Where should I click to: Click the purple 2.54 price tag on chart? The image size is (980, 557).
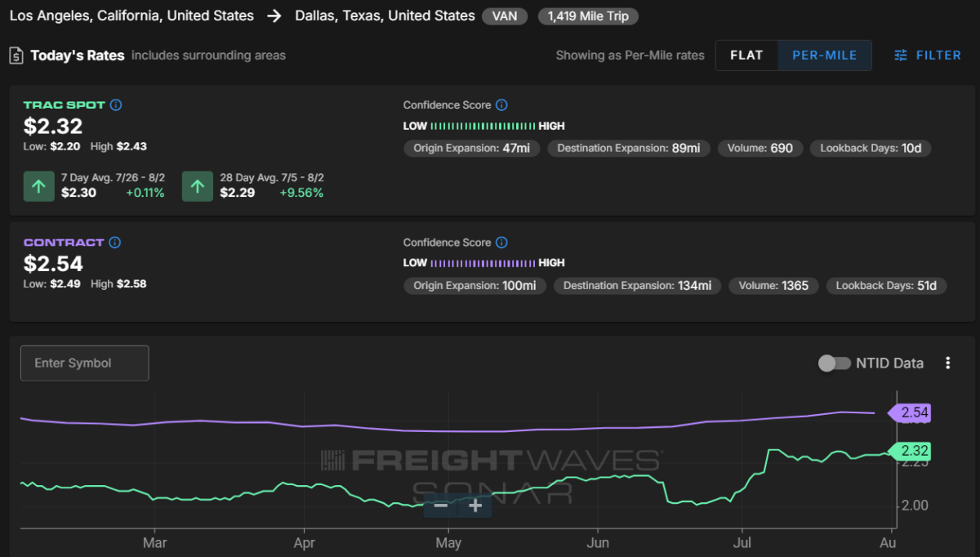click(x=909, y=413)
